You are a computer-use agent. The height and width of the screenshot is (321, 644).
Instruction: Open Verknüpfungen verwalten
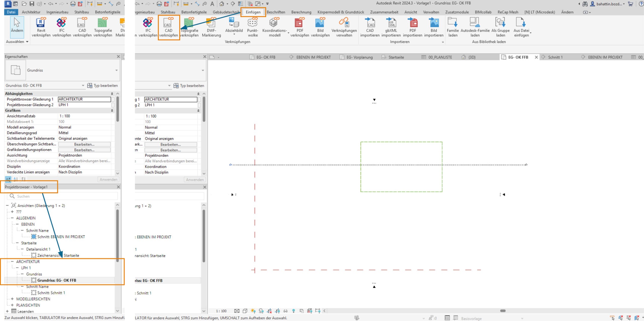pyautogui.click(x=344, y=27)
